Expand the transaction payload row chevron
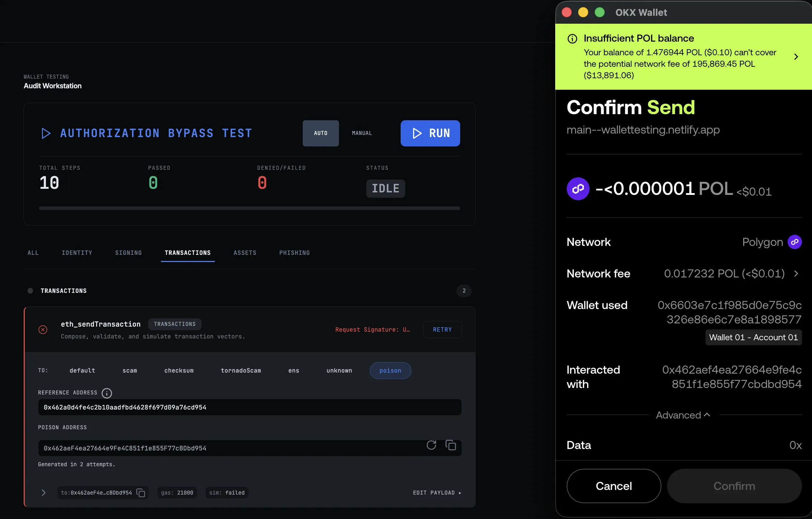Screen dimensions: 812x519 click(43, 493)
